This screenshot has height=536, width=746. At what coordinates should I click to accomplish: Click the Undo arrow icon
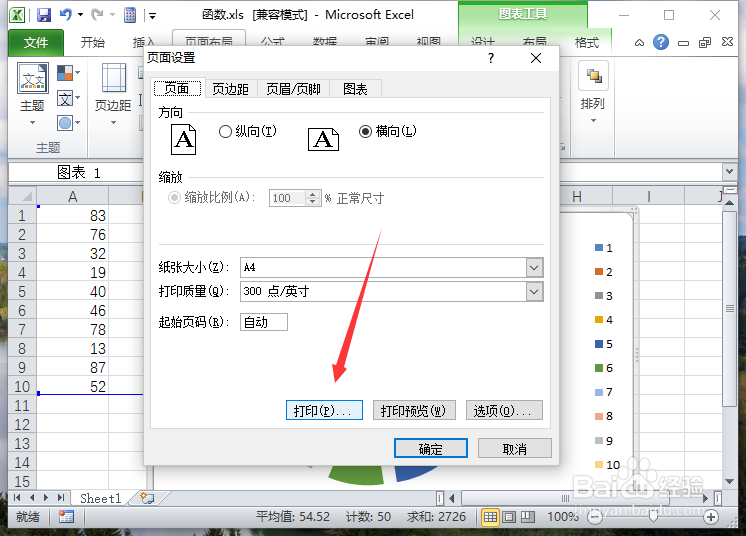point(66,15)
